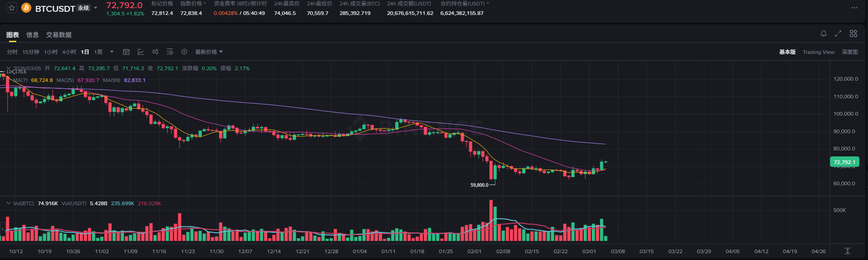868x260 pixels.
Task: Collapse the Vol(BTC) indicator legend
Action: pos(8,203)
